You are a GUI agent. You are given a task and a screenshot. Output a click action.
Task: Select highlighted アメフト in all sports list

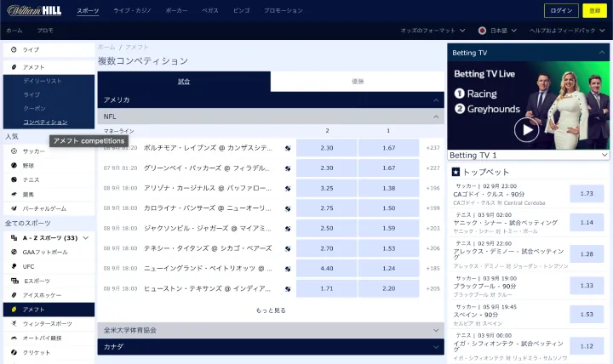click(x=49, y=310)
